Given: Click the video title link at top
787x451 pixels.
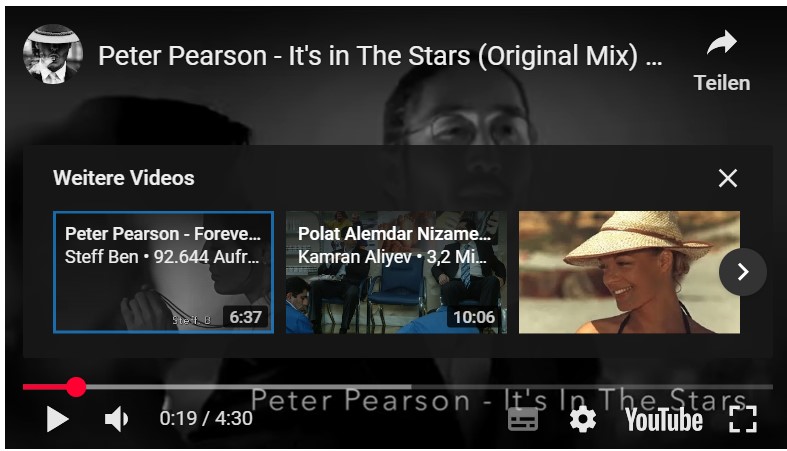Looking at the screenshot, I should tap(380, 56).
